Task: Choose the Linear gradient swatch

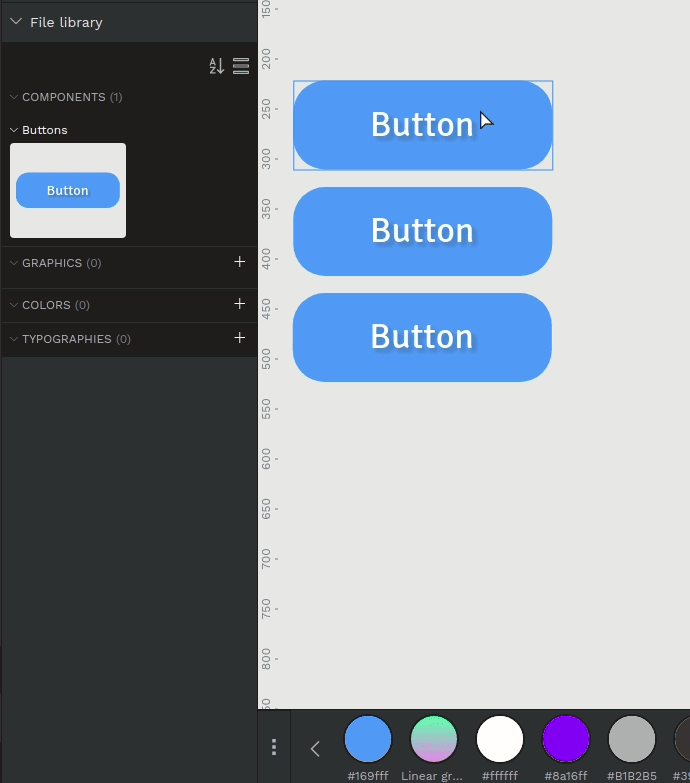Action: click(434, 740)
